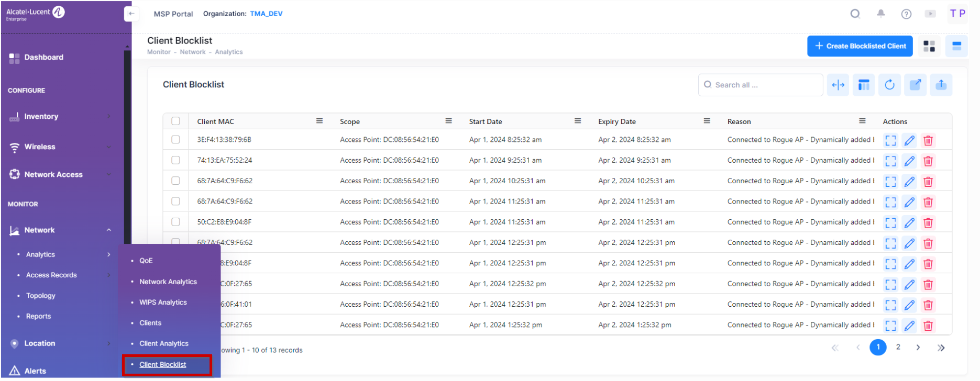This screenshot has width=980, height=381.
Task: Click Create Blocklisted Client button
Action: [x=860, y=46]
